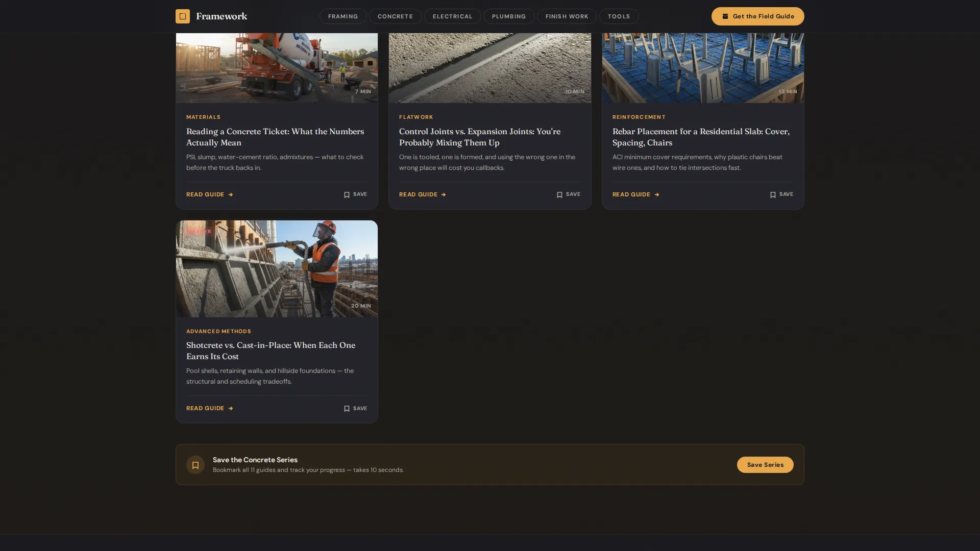Read Guide for the Concrete Ticket card
The height and width of the screenshot is (551, 980).
click(x=210, y=194)
